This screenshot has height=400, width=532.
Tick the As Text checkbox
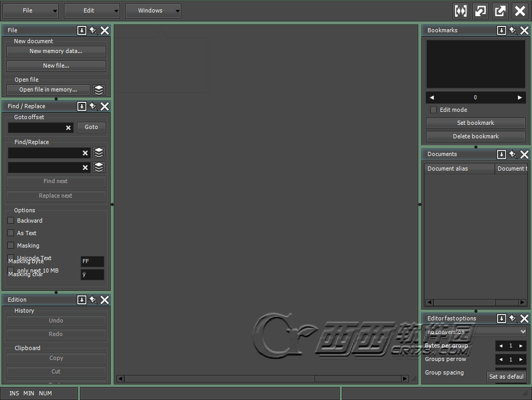click(x=11, y=233)
